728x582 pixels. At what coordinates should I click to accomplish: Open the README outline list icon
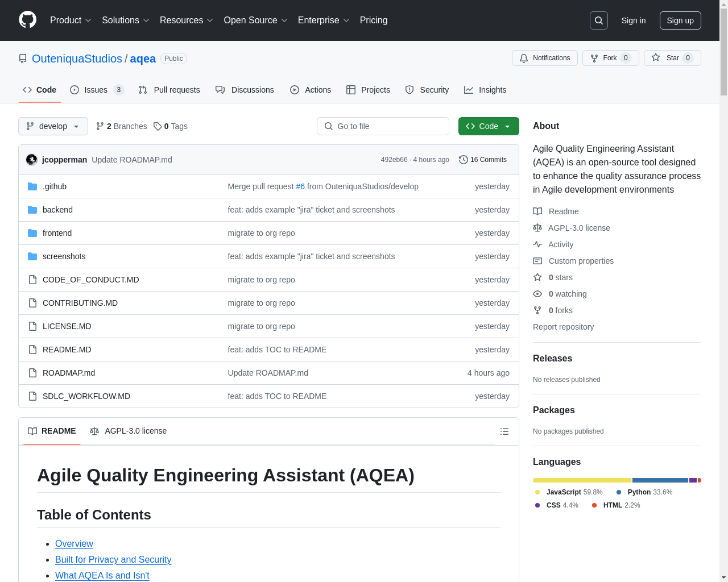point(504,431)
